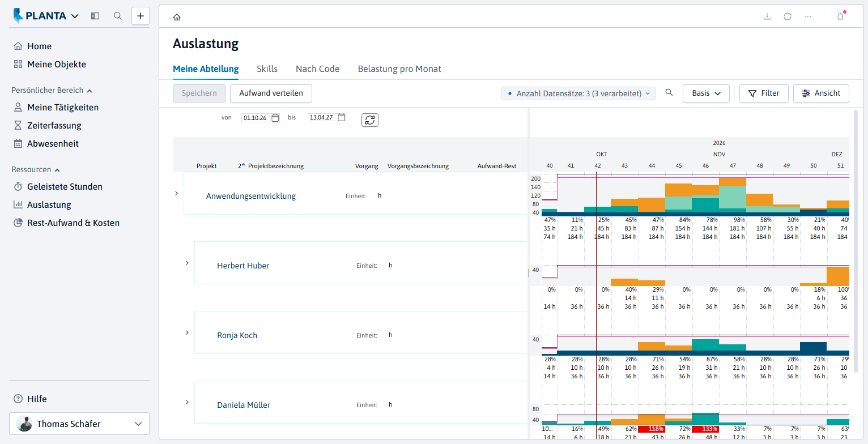Open the search icon in sidebar header
Viewport: 868px width, 444px height.
118,16
